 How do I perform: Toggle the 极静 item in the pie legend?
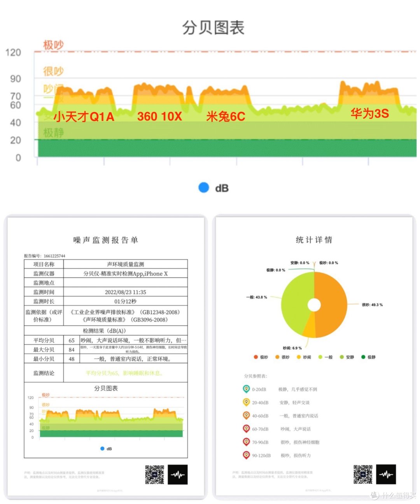369,356
